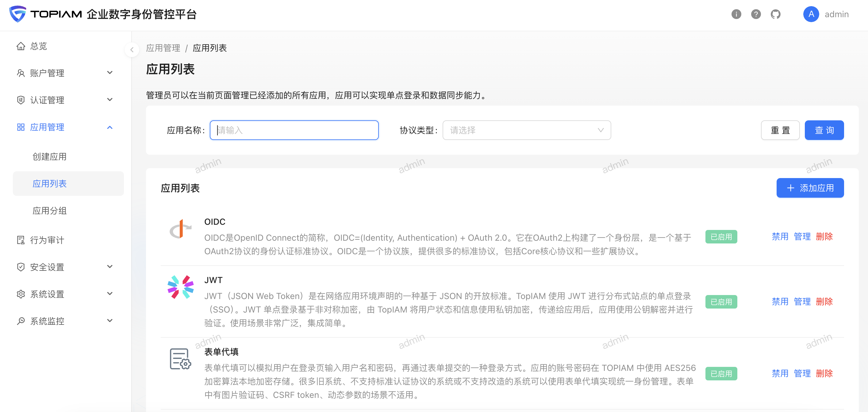Disable the OIDC application
868x412 pixels.
[780, 236]
